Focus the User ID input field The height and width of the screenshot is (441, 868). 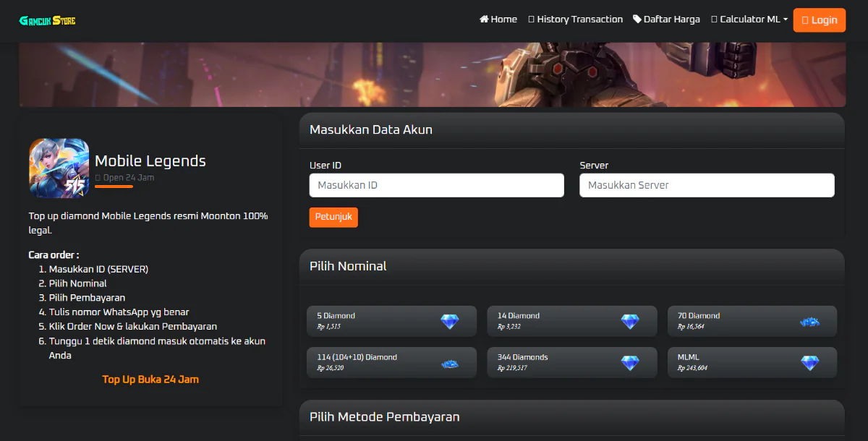pos(437,185)
